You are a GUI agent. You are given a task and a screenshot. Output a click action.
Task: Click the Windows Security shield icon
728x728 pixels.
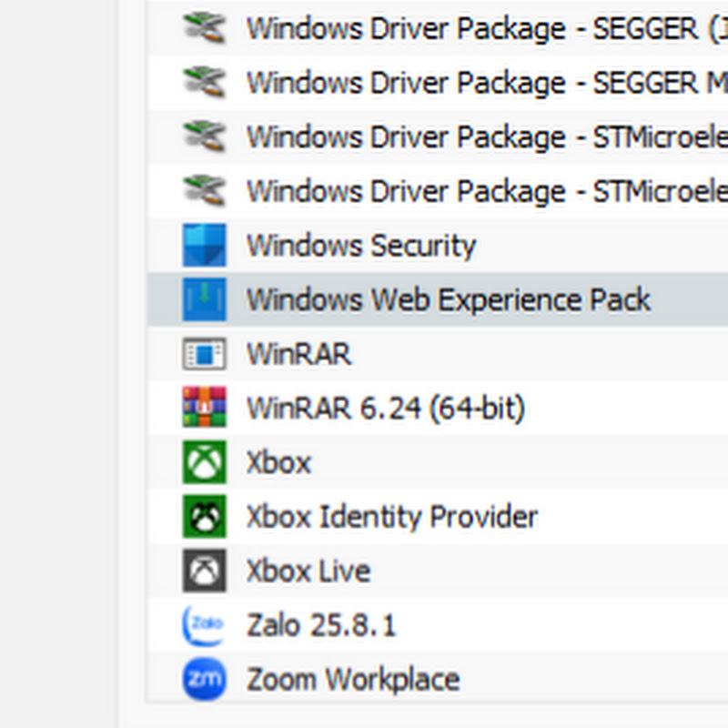(204, 245)
